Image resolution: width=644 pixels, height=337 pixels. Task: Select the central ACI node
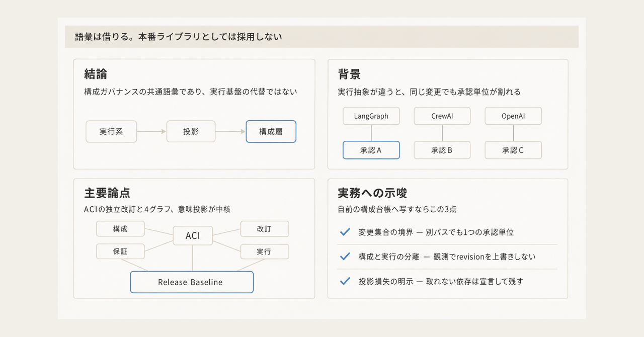click(x=193, y=235)
